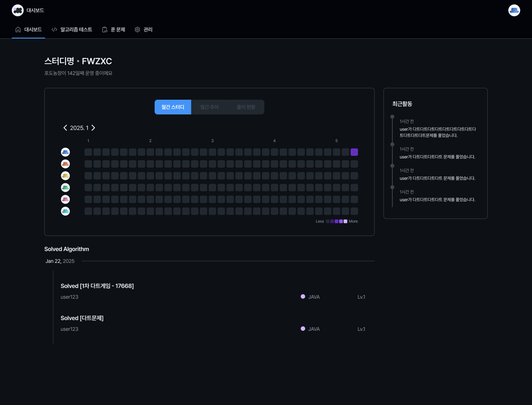Open the 대시보드 tab

pyautogui.click(x=28, y=29)
